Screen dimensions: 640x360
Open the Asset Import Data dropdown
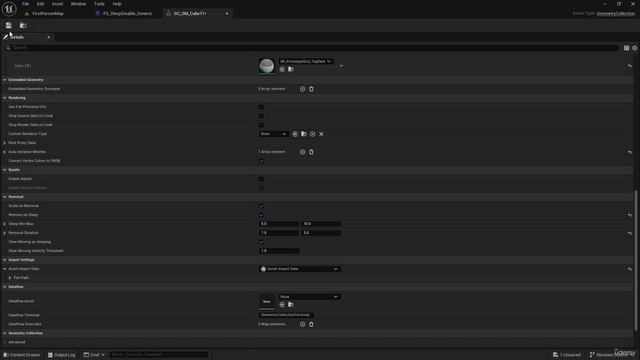[300, 269]
